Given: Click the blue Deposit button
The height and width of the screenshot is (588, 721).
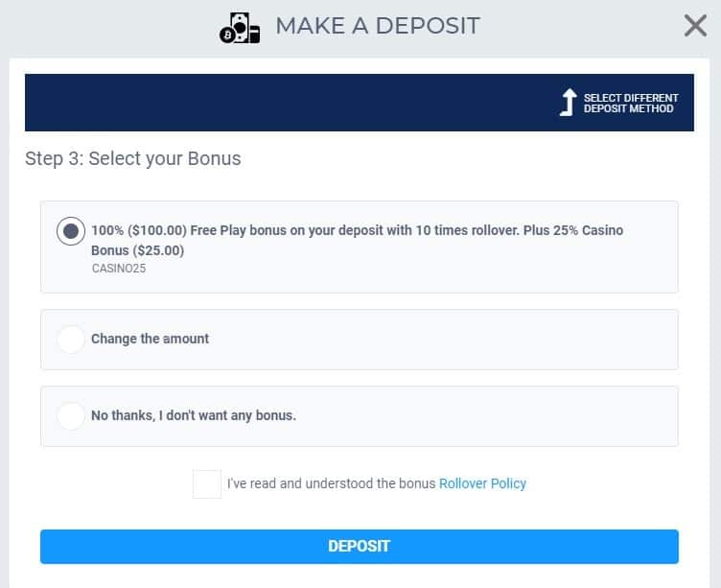Looking at the screenshot, I should click(x=360, y=546).
